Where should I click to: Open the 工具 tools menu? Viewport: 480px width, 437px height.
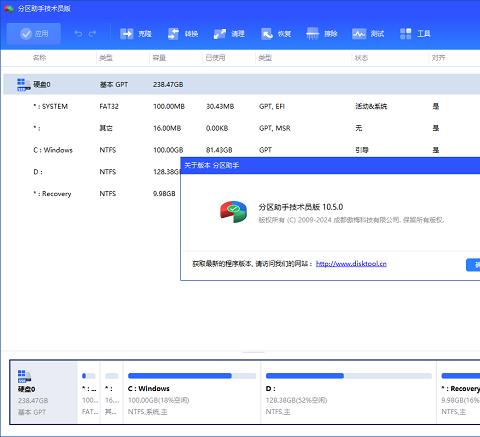point(415,34)
